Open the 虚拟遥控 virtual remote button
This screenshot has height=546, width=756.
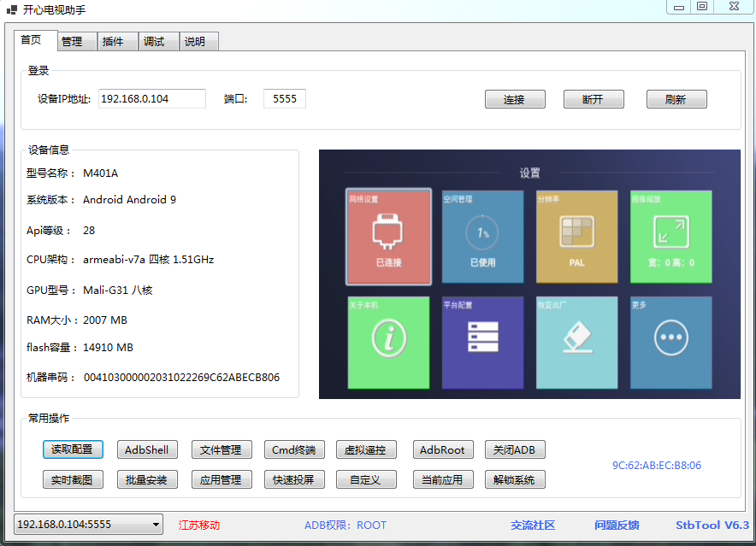(365, 449)
